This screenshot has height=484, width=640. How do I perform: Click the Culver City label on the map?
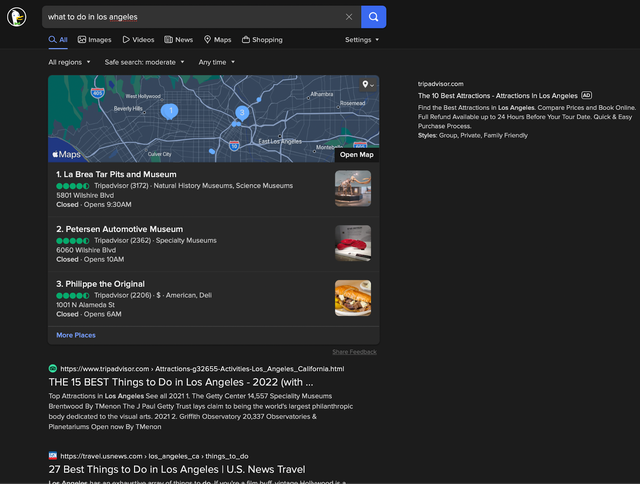click(160, 154)
